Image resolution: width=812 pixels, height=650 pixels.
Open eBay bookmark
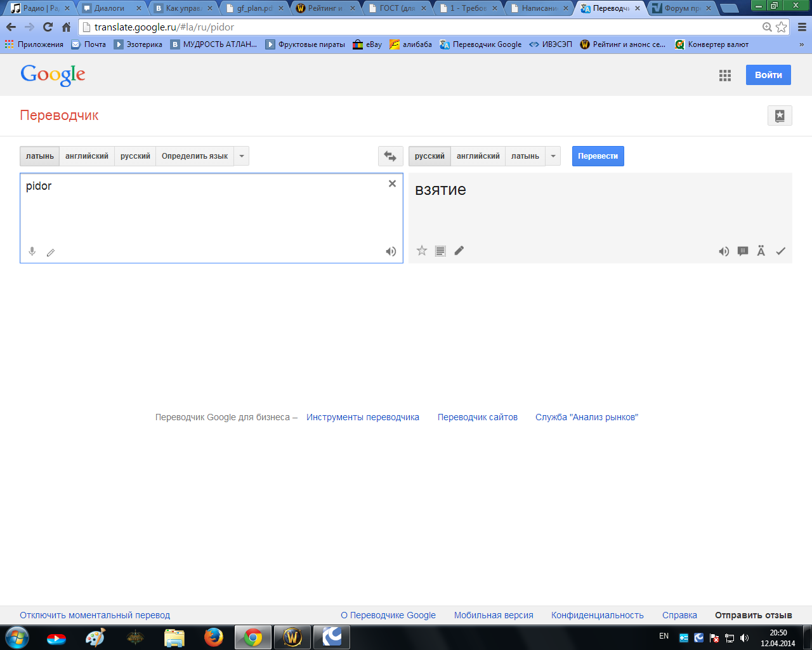[368, 44]
